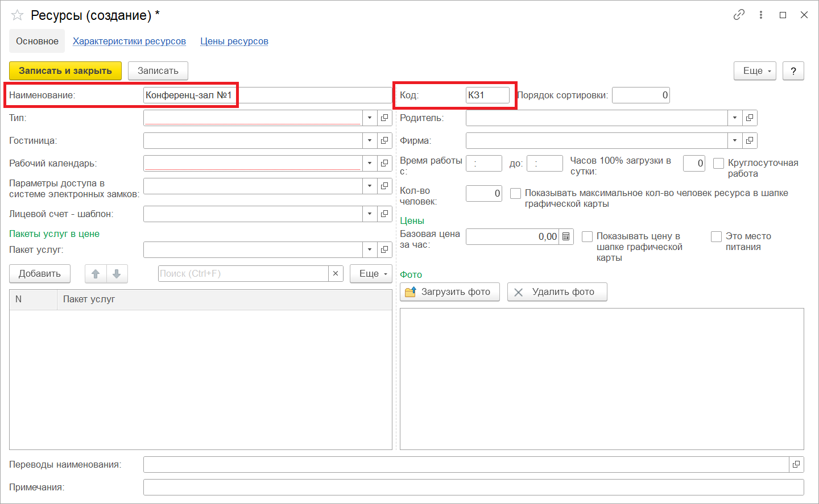Open the Пакет услуг field's open icon

pyautogui.click(x=384, y=249)
